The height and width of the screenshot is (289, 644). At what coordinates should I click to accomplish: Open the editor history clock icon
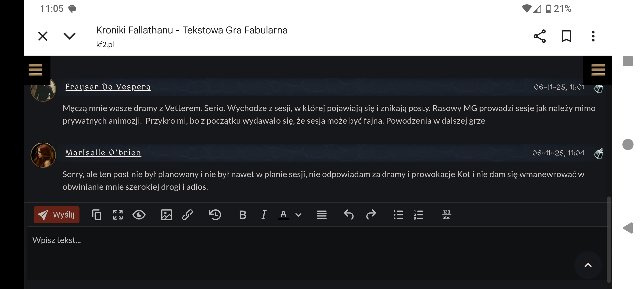tap(215, 215)
